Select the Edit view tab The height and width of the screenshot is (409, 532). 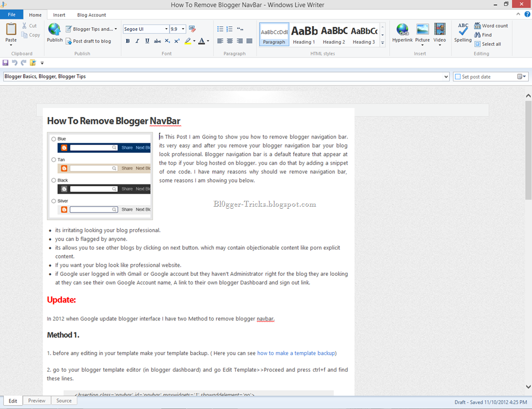(x=13, y=401)
